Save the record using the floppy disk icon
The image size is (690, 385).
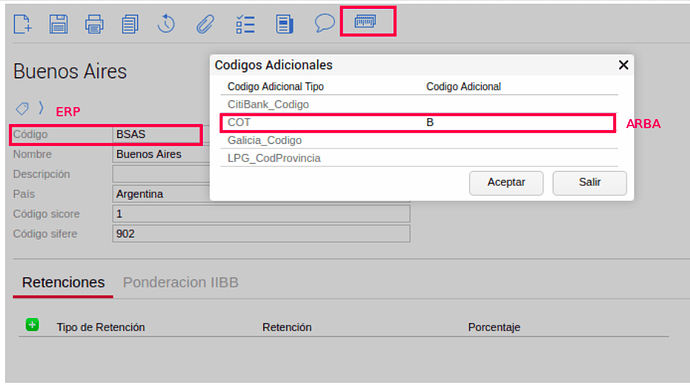59,24
